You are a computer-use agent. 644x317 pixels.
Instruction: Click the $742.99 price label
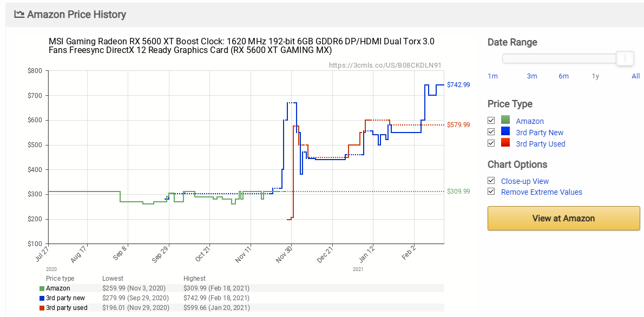pyautogui.click(x=458, y=84)
